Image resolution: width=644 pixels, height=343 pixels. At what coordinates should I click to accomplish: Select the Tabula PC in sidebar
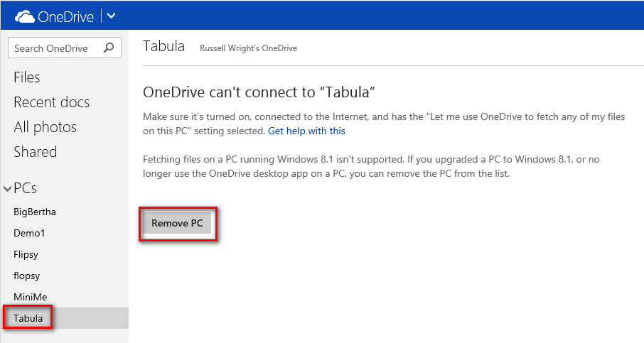(28, 318)
